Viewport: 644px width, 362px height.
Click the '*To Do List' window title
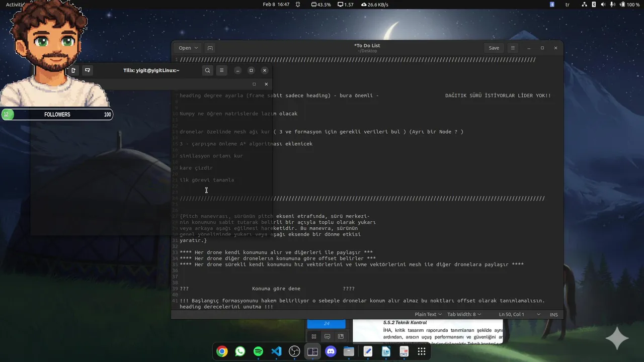click(367, 45)
